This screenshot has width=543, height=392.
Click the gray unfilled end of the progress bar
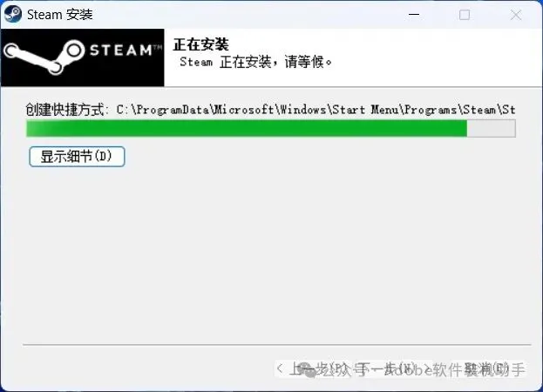pyautogui.click(x=491, y=128)
